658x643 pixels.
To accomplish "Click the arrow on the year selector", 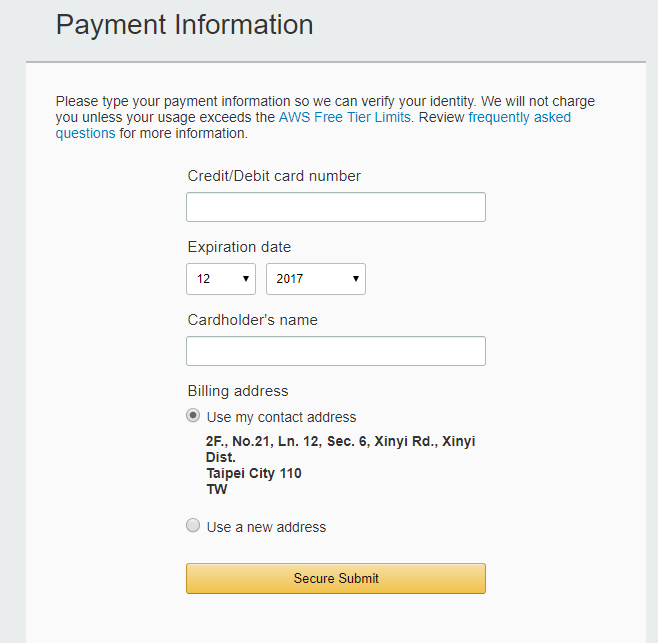I will tap(355, 279).
